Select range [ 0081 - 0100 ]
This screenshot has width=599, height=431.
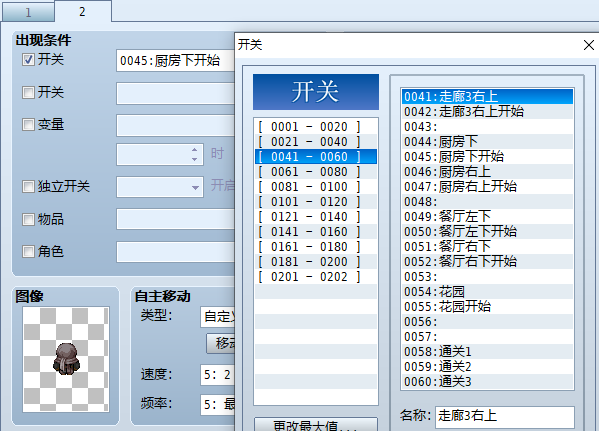[316, 186]
